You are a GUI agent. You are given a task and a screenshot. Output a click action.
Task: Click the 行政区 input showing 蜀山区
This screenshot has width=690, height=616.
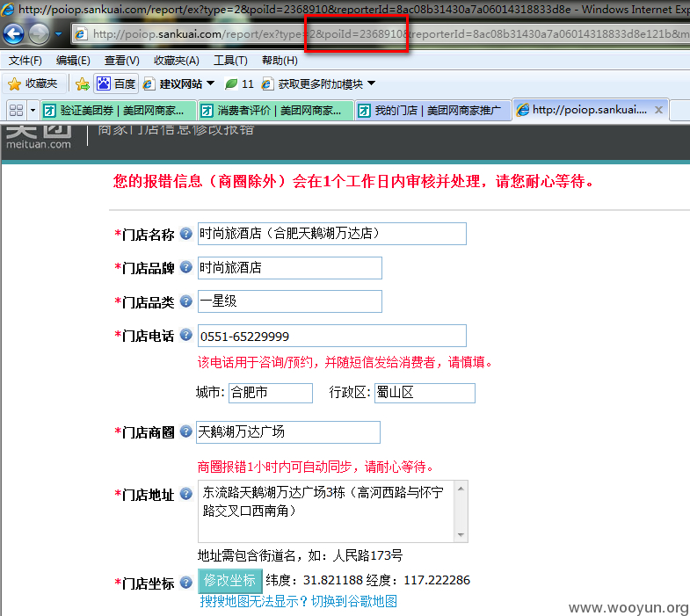[x=425, y=393]
